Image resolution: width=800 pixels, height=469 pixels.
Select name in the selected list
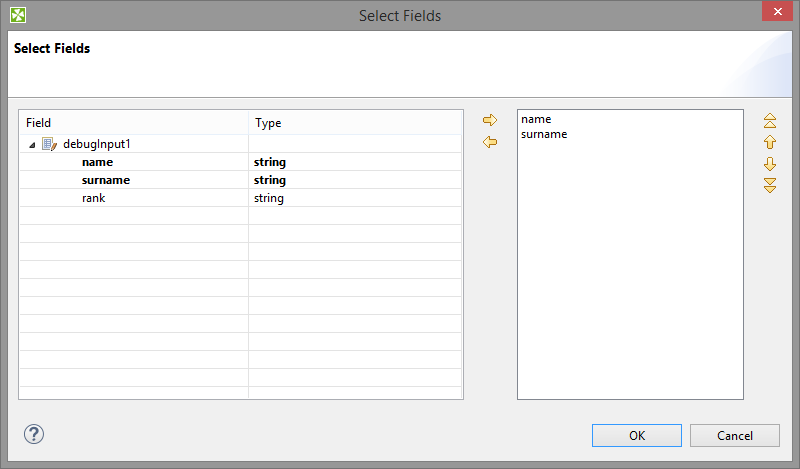pyautogui.click(x=536, y=119)
